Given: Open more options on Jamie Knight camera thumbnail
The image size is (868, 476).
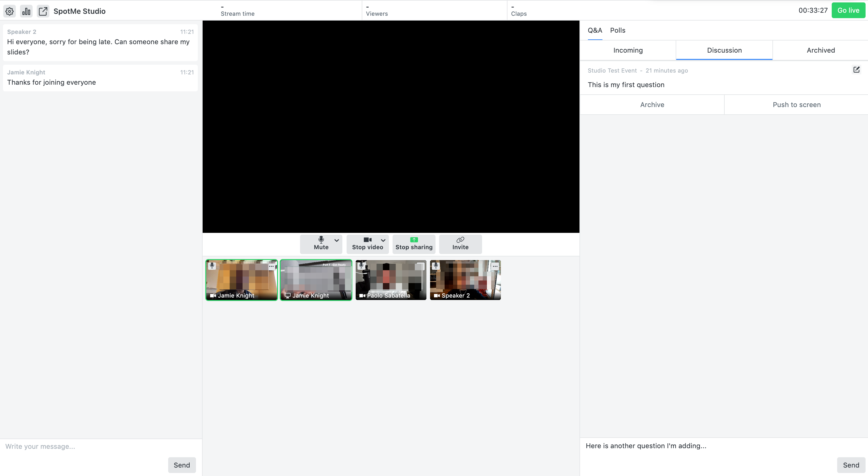Looking at the screenshot, I should (271, 266).
